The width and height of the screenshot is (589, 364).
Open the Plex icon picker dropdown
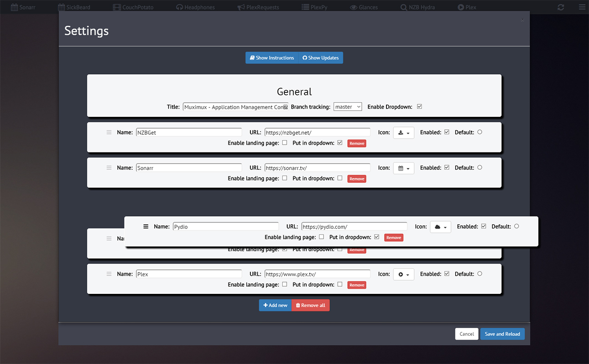click(404, 274)
